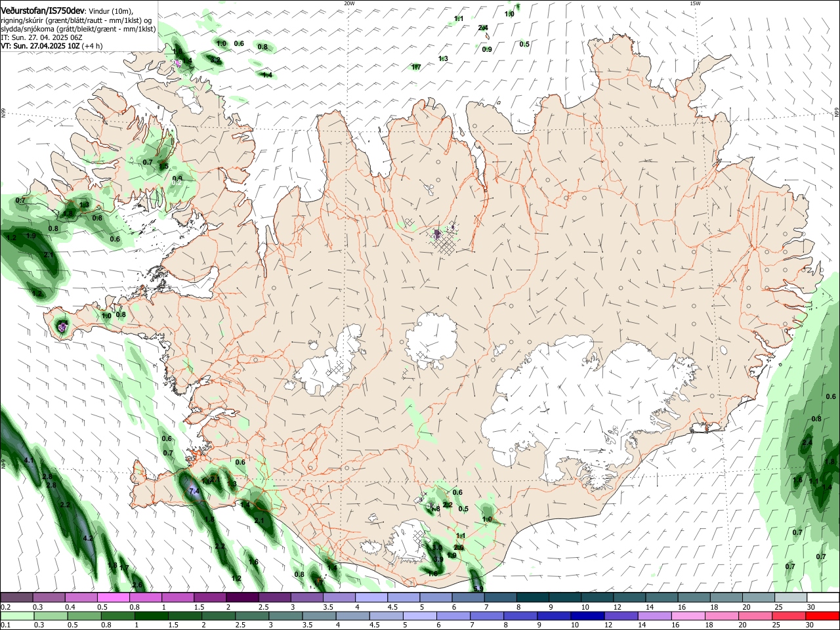Click the 7.4 precipitation value on the map
Screen dimensions: 840x630
point(194,491)
